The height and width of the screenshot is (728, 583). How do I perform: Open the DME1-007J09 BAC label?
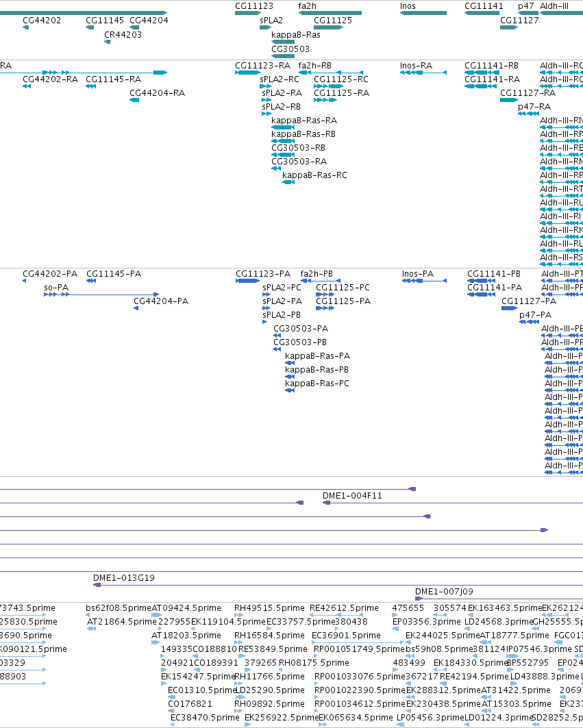click(x=444, y=592)
